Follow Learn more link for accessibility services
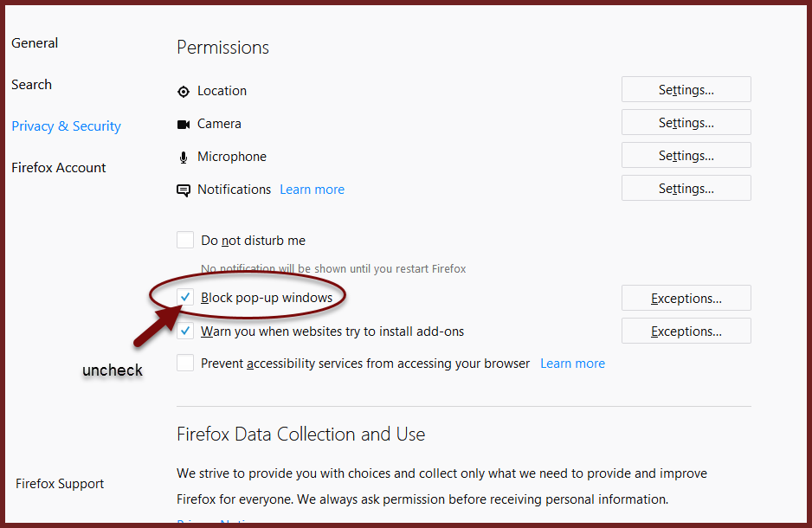812x528 pixels. tap(572, 364)
